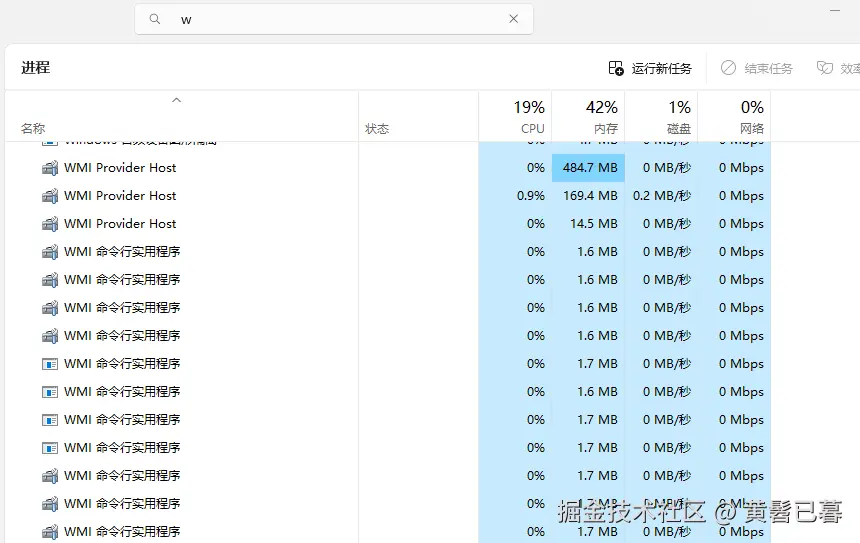Image resolution: width=860 pixels, height=543 pixels.
Task: Open 运行新任务 to run a new task
Action: coord(650,68)
